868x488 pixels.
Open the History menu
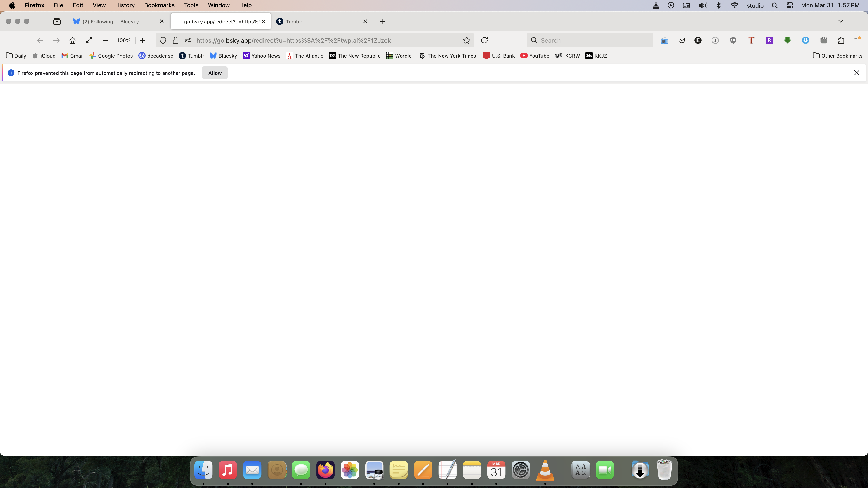click(125, 5)
